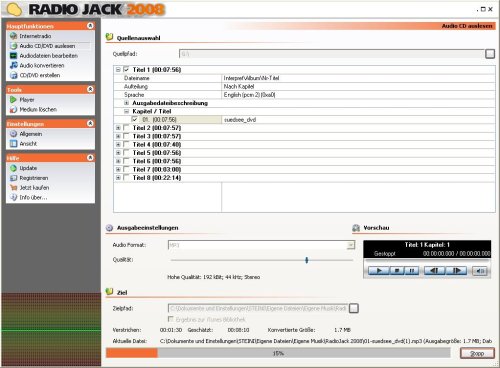Click the Einstellungen panel header
Screen dimensions: 500x368
(x=50, y=124)
